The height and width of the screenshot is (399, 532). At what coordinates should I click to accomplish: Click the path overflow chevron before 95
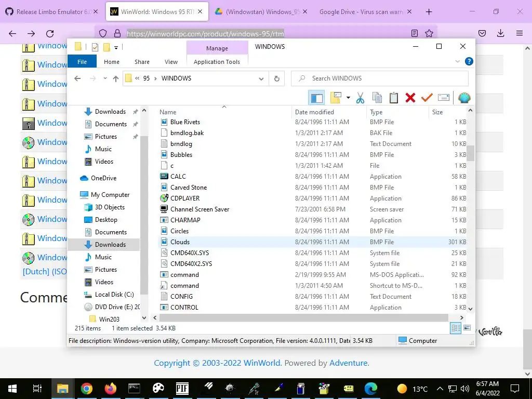137,78
